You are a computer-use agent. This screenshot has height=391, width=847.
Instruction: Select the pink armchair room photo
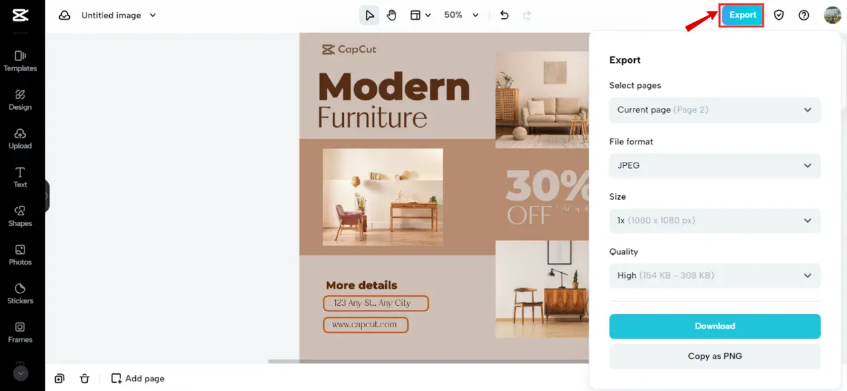click(x=382, y=197)
